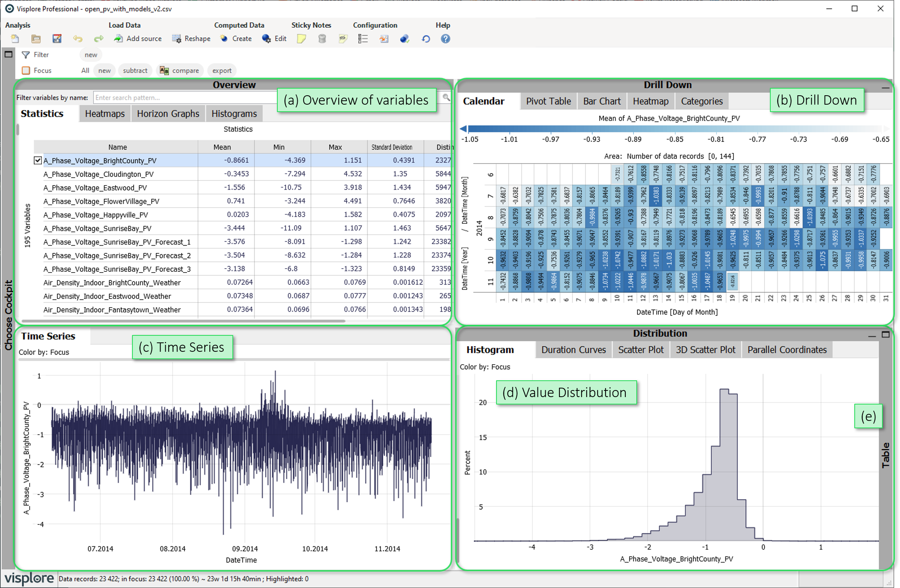Open help via question mark icon

tap(445, 39)
